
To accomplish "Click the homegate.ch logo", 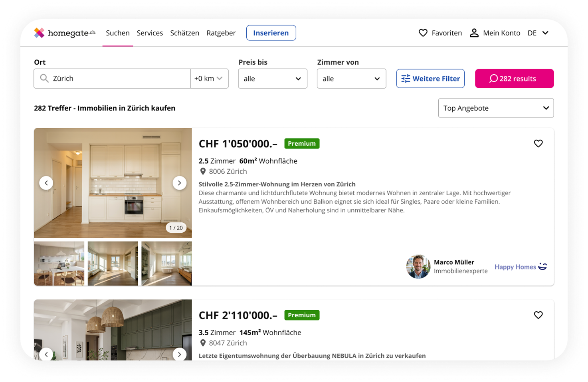I will point(65,33).
